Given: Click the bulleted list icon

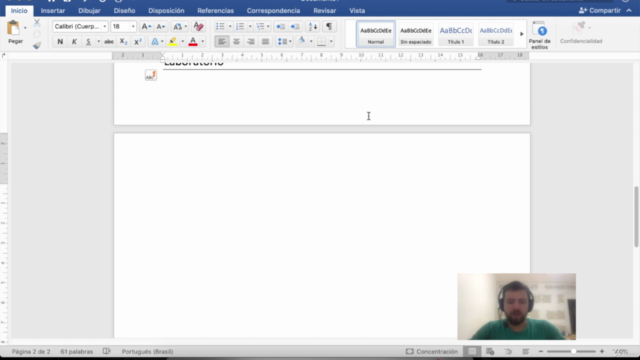Looking at the screenshot, I should (x=220, y=27).
